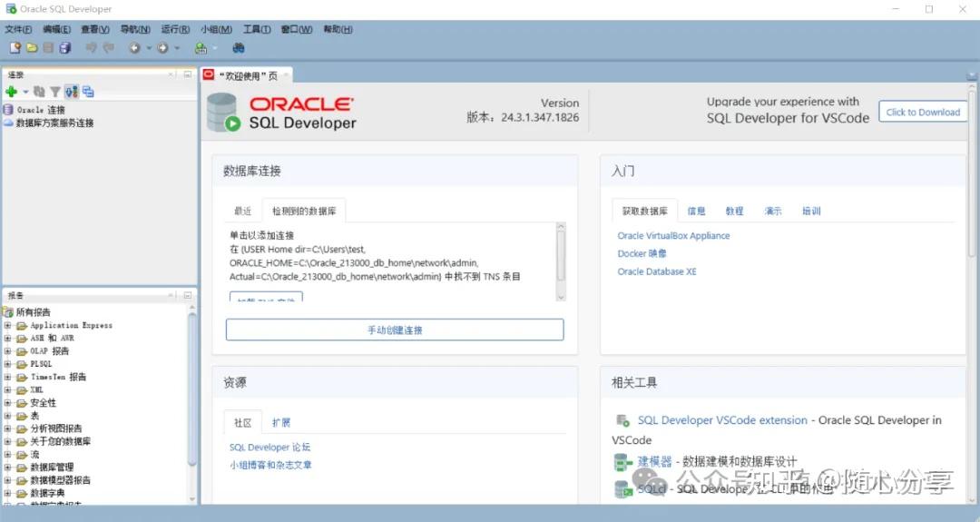Screen dimensions: 980x522
Task: Open the Oracle VirtualBox Appliance link
Action: coord(673,236)
